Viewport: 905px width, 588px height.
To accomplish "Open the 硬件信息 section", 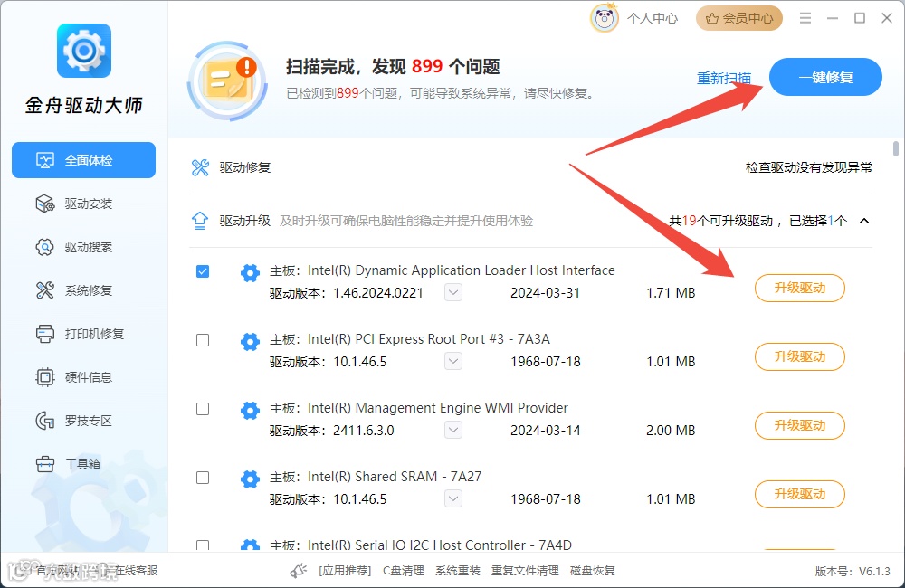I will 83,377.
